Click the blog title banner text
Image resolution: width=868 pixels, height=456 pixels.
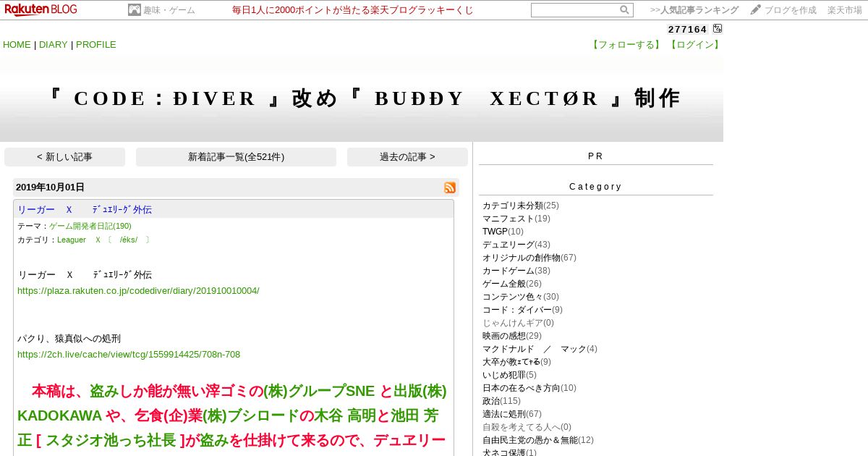[x=363, y=98]
